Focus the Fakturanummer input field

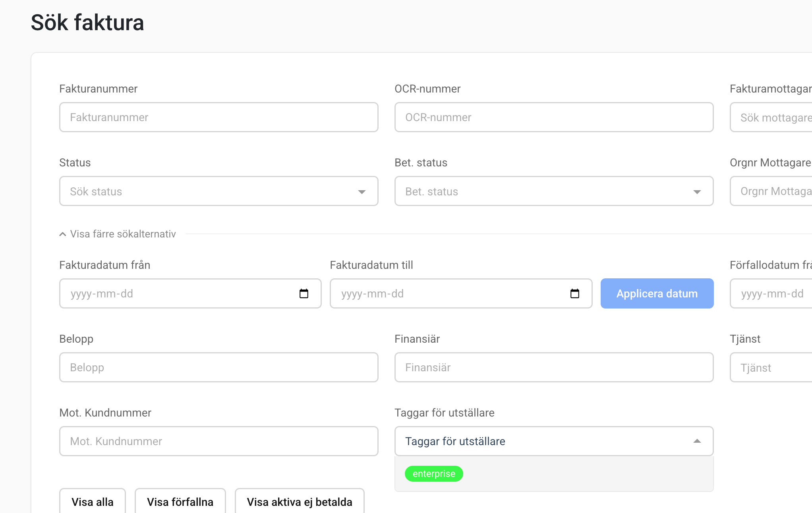218,117
